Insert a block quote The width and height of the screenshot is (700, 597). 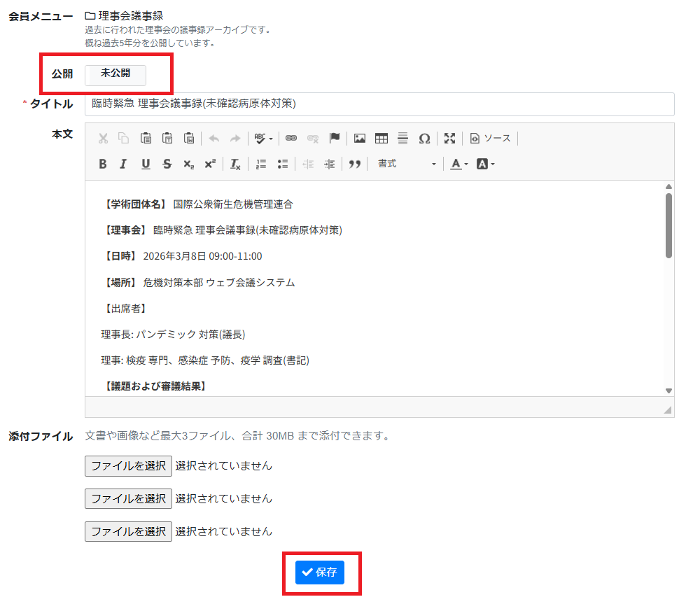[x=355, y=164]
